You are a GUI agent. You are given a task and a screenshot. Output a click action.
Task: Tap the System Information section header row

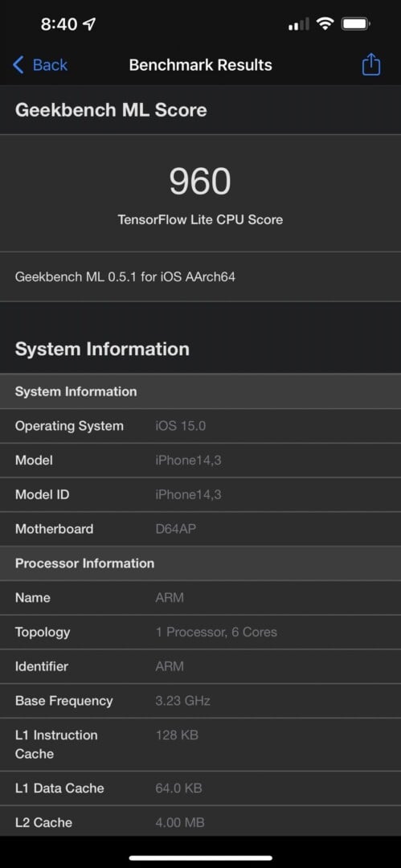point(201,391)
